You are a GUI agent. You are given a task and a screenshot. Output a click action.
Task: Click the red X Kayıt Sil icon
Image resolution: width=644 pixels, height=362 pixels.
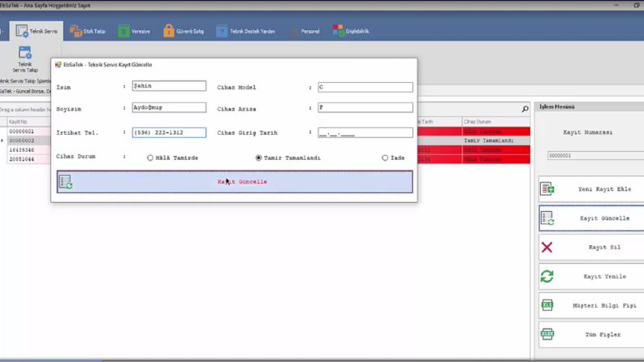[547, 247]
